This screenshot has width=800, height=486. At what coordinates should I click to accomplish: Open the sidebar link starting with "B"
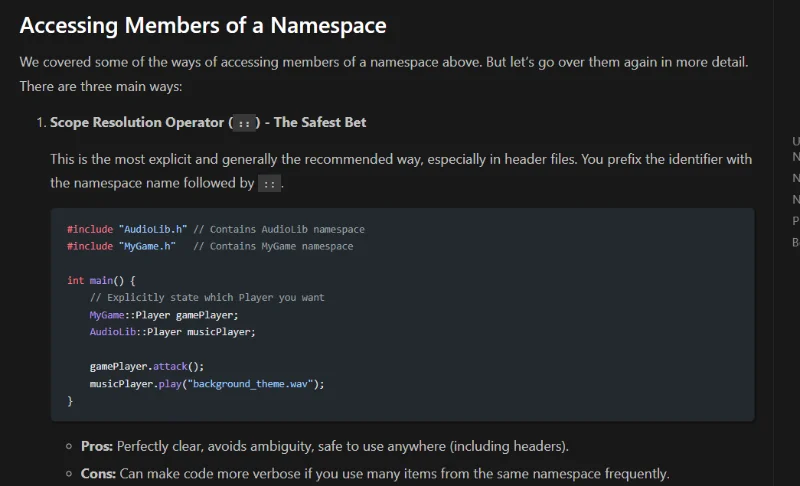pyautogui.click(x=795, y=241)
